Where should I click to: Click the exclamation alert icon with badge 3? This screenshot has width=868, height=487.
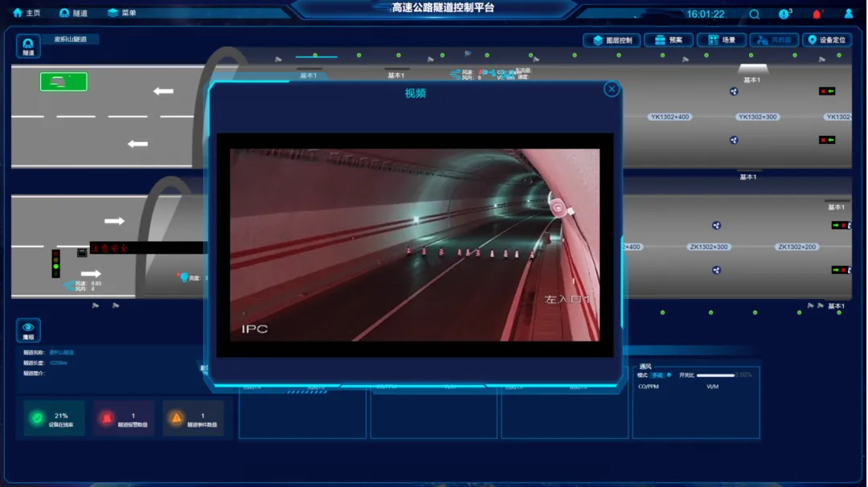(x=784, y=14)
